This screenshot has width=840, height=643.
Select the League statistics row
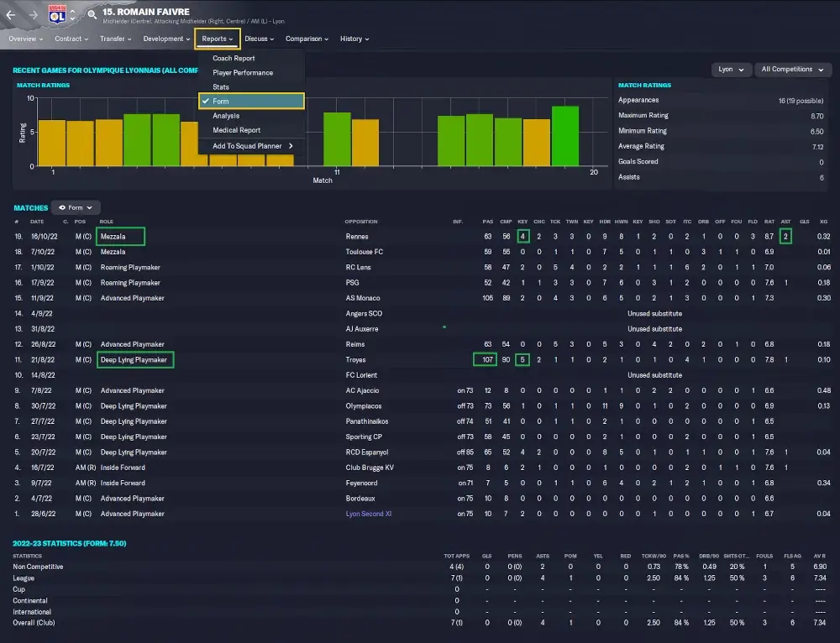420,578
